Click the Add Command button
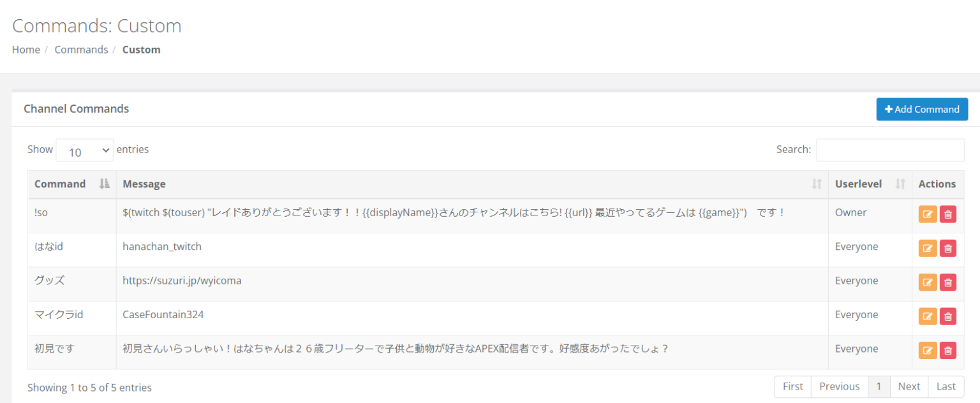The height and width of the screenshot is (403, 980). pos(922,109)
